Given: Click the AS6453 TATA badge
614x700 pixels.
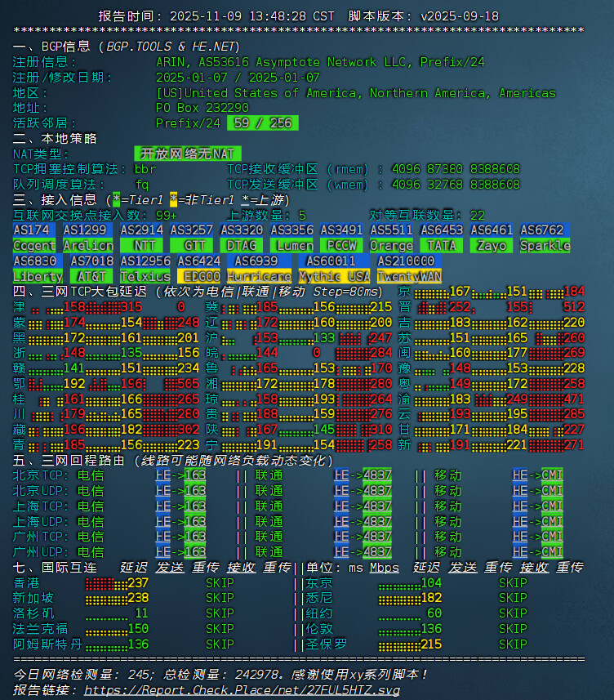Looking at the screenshot, I should [x=442, y=238].
